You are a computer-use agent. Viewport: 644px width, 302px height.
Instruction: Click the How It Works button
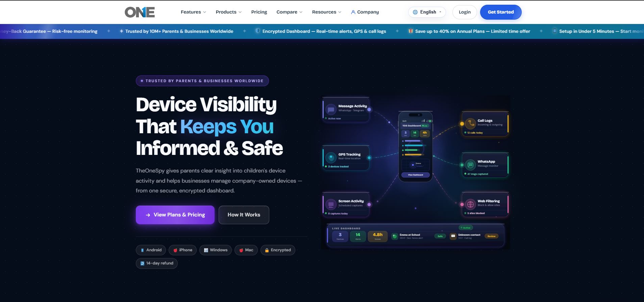(244, 215)
